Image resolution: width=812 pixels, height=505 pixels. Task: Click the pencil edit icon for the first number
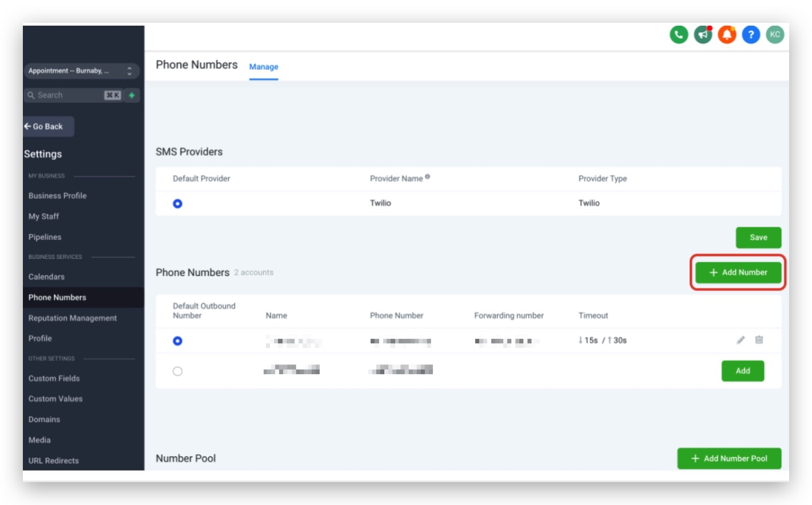(x=741, y=340)
